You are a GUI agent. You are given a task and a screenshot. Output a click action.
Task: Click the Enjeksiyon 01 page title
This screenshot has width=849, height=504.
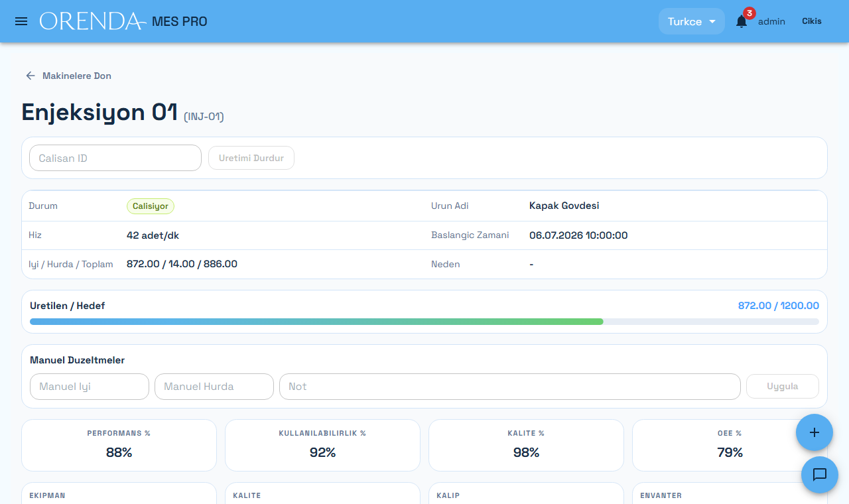[99, 112]
